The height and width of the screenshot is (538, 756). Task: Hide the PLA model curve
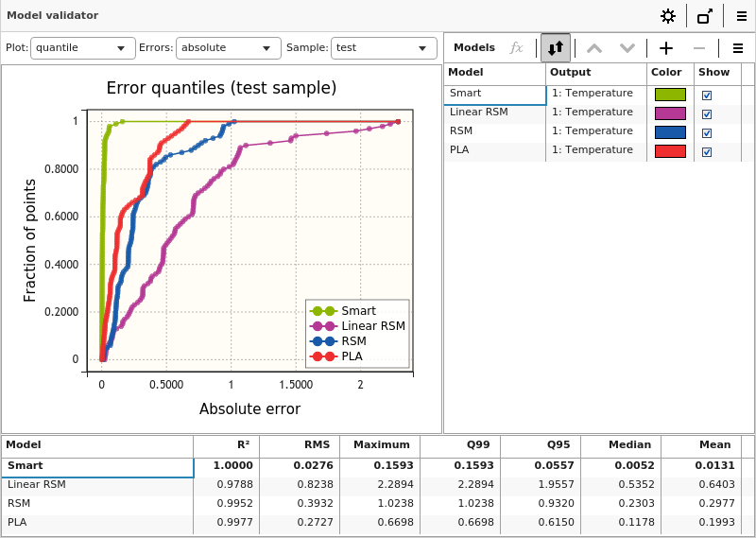click(707, 152)
